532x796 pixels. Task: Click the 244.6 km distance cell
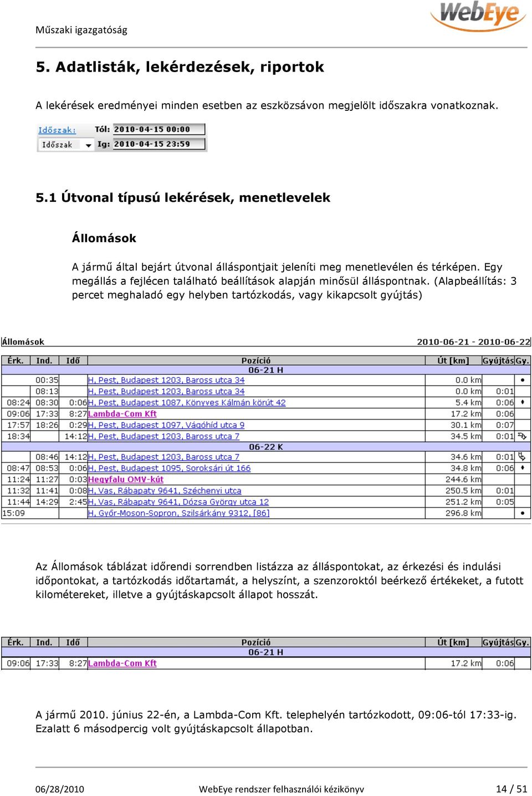pyautogui.click(x=453, y=479)
